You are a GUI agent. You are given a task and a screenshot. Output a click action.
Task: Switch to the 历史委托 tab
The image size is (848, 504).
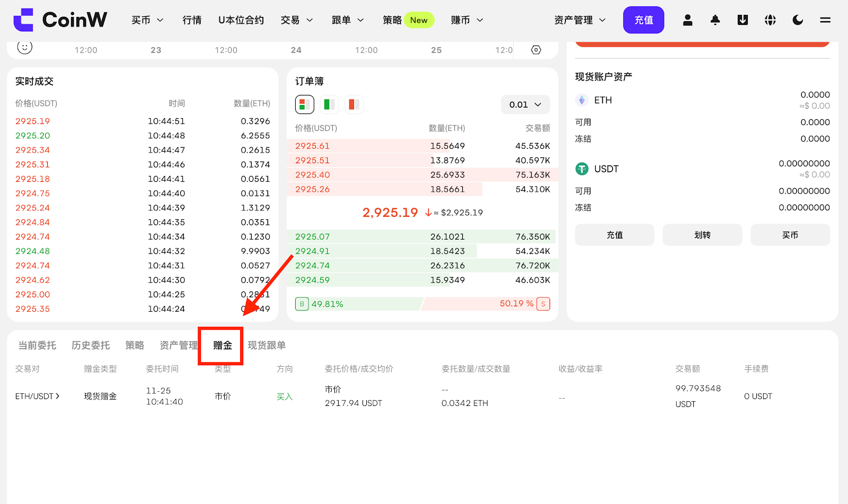tap(91, 346)
